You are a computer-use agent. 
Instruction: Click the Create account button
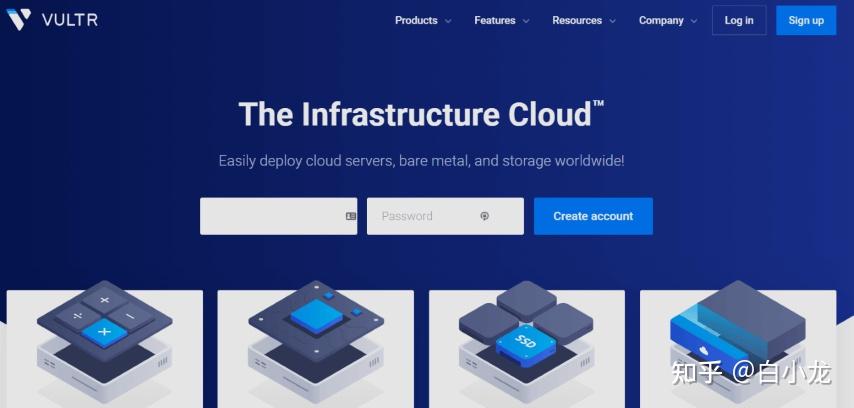pyautogui.click(x=593, y=216)
